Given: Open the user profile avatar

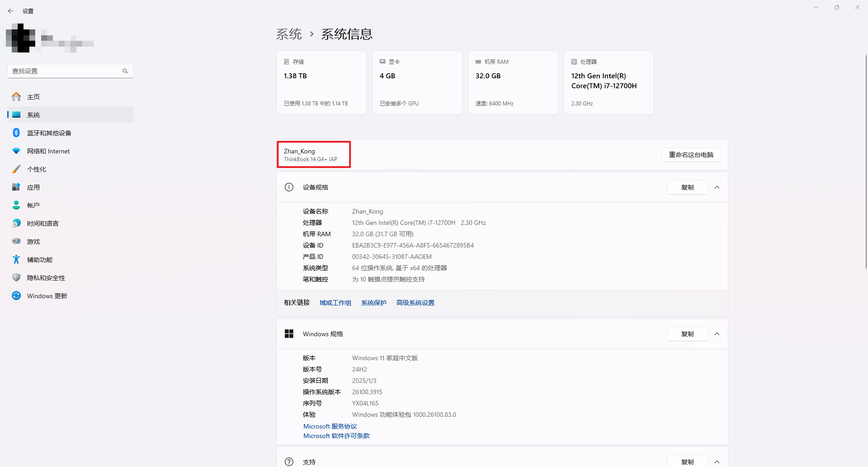Looking at the screenshot, I should [21, 38].
